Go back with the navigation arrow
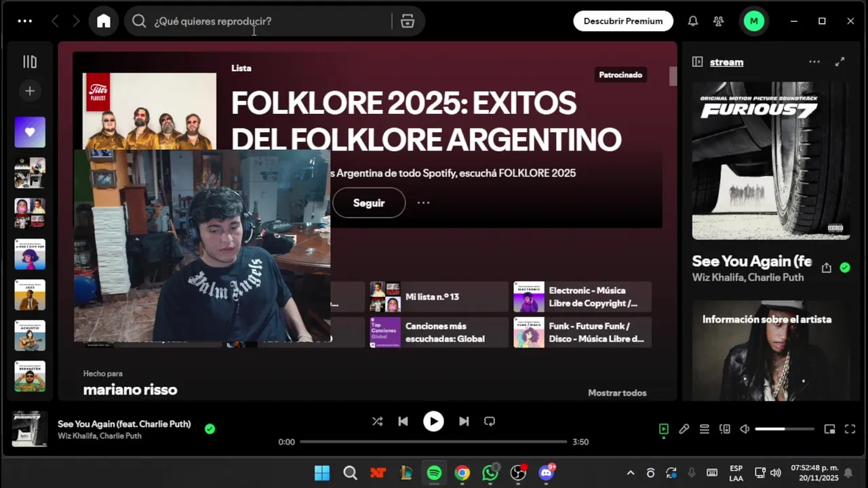This screenshot has height=488, width=868. click(55, 21)
